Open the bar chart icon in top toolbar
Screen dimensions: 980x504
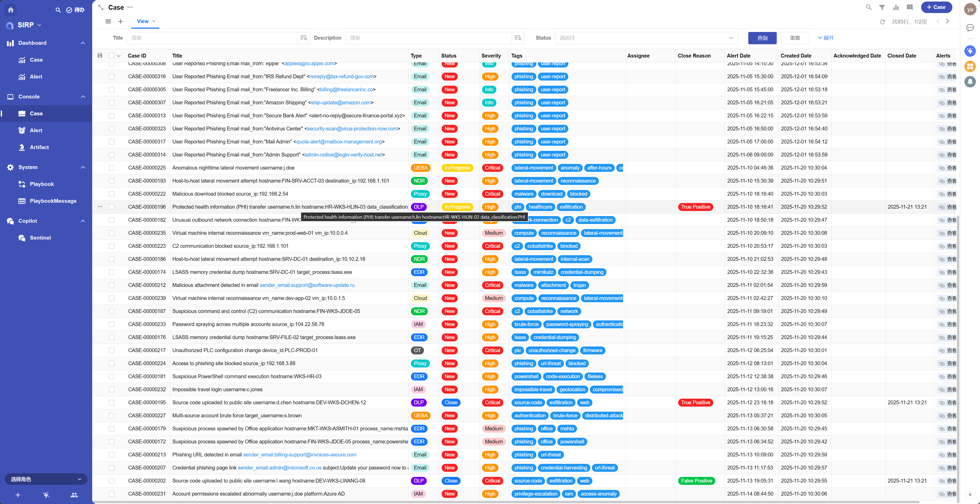pos(896,7)
